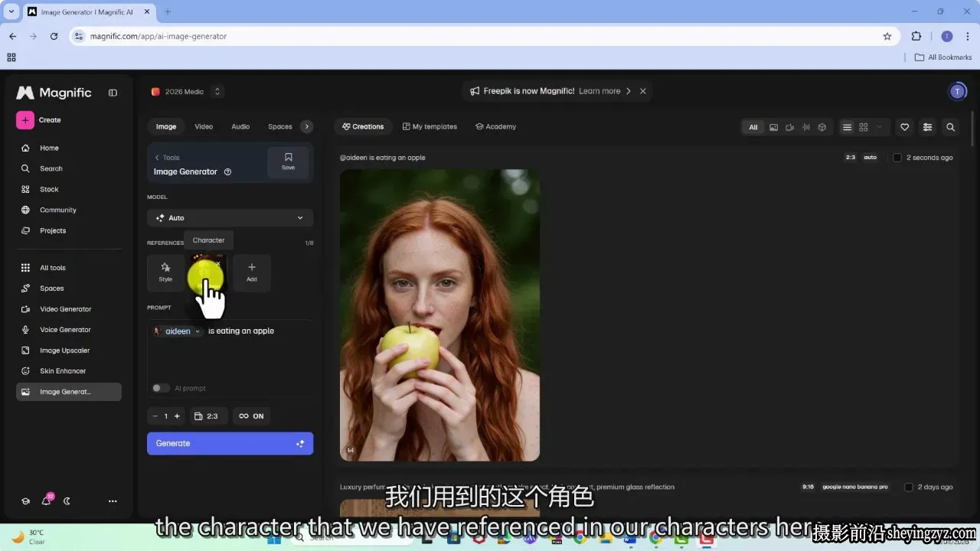Open notifications bell in sidebar
The height and width of the screenshot is (551, 980).
[x=46, y=501]
